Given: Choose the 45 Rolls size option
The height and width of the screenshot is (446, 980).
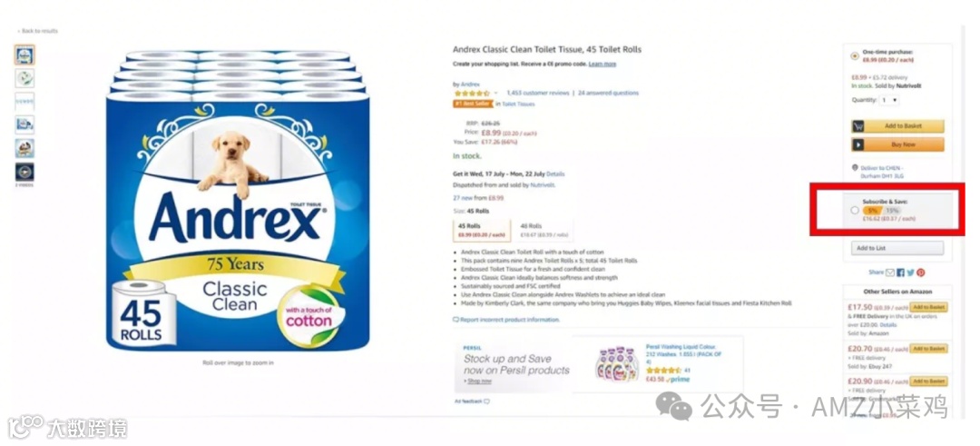Looking at the screenshot, I should coord(481,230).
